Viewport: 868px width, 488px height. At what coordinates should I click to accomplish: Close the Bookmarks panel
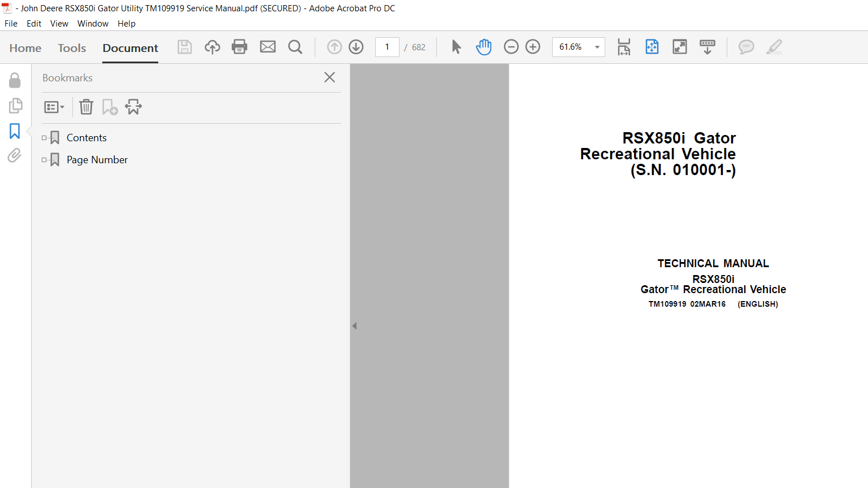pos(329,77)
